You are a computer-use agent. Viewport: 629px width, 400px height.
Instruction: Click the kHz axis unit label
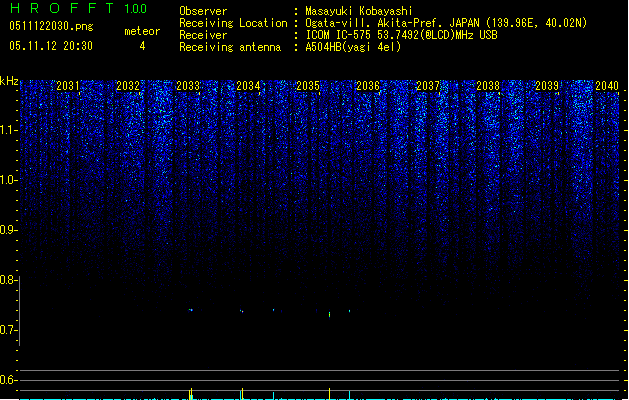tap(9, 81)
